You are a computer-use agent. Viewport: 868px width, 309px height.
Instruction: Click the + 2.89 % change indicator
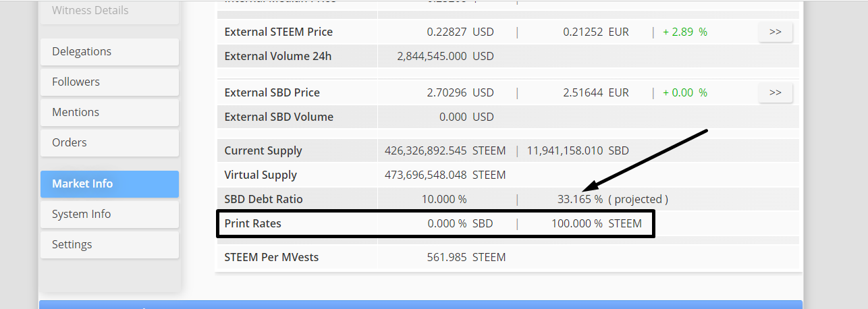pyautogui.click(x=685, y=32)
